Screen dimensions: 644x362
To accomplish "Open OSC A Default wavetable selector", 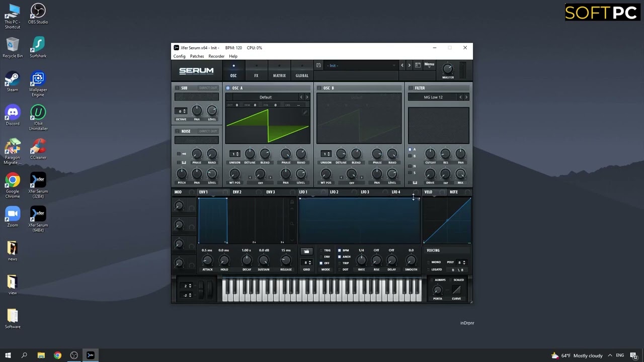I will pos(266,97).
